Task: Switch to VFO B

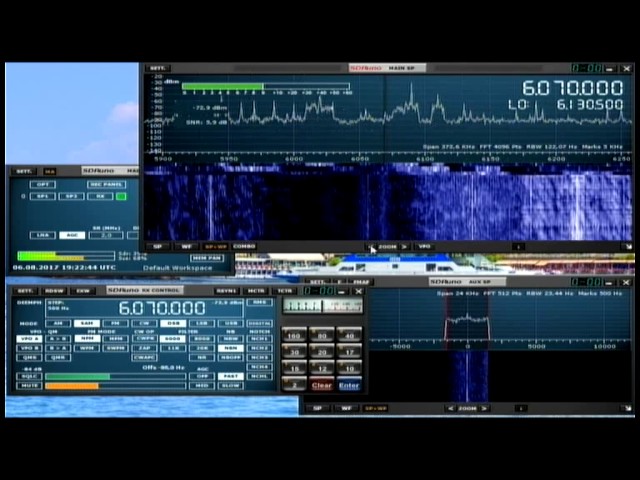Action: click(29, 348)
